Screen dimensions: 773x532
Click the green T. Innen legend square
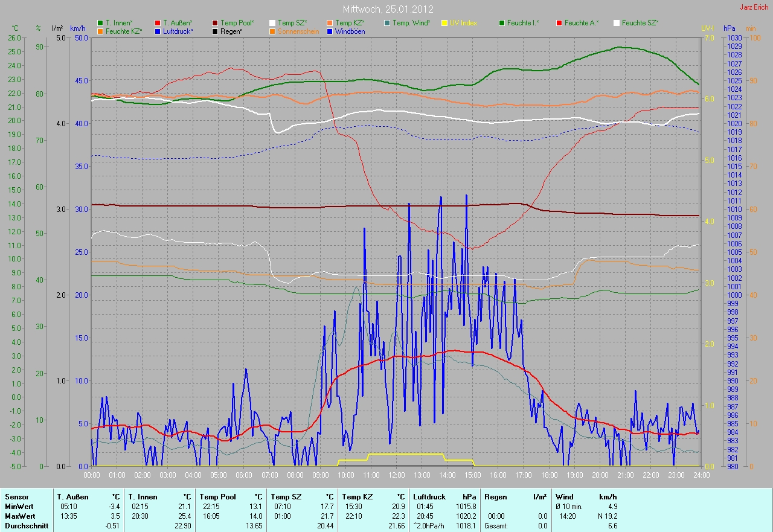click(100, 23)
